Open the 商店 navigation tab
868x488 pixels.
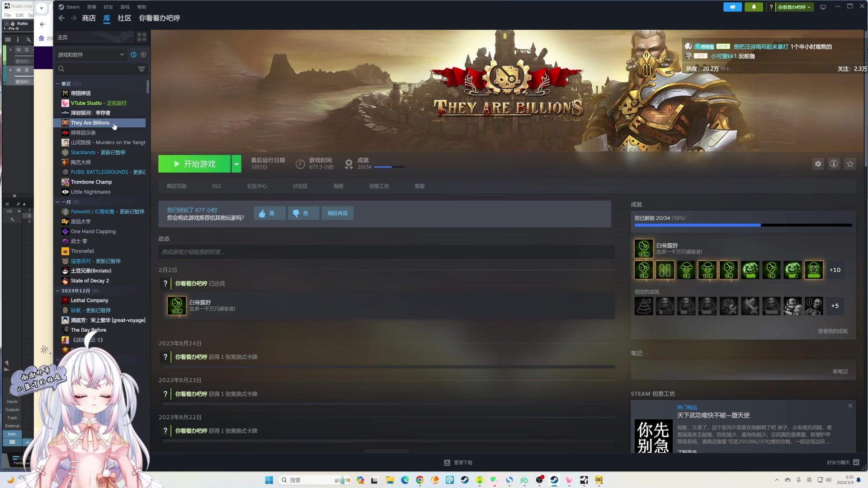point(89,18)
